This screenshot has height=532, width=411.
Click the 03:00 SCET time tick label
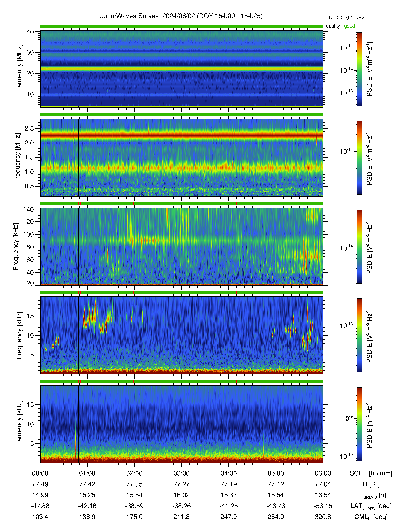pos(181,473)
